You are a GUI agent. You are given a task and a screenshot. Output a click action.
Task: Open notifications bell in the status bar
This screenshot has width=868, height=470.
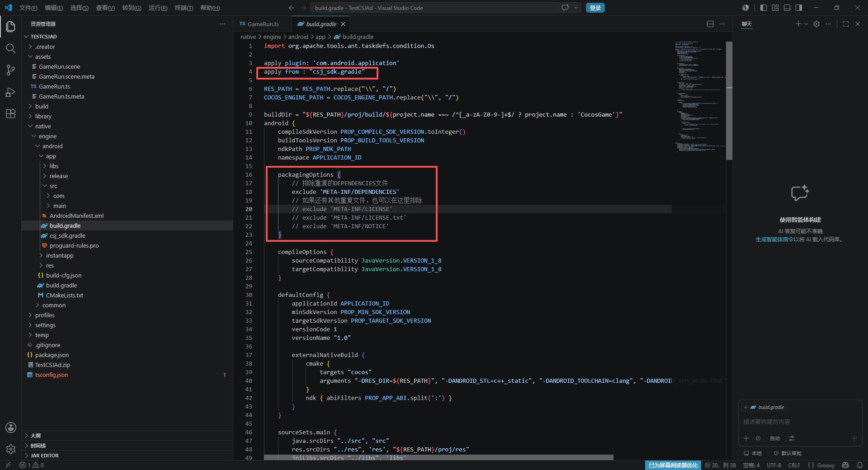point(860,465)
